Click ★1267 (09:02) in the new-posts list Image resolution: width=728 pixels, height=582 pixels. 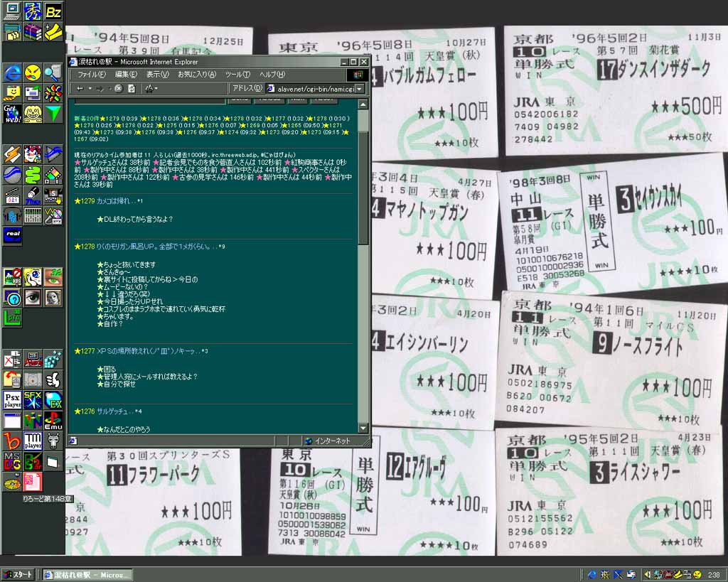tap(91, 139)
